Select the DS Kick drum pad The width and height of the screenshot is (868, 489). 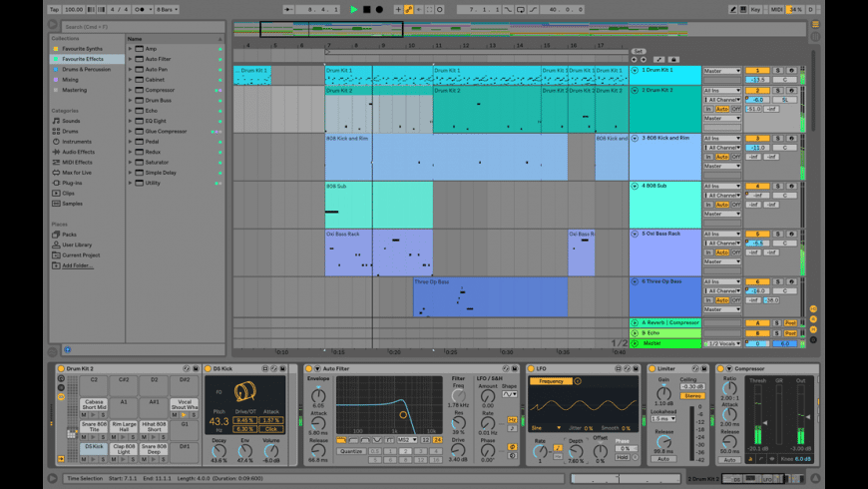[94, 447]
